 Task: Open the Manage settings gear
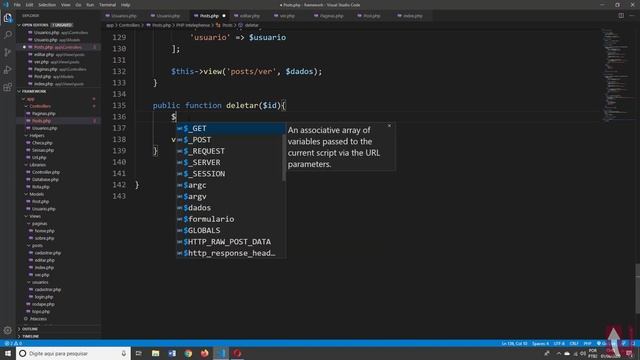(x=8, y=330)
